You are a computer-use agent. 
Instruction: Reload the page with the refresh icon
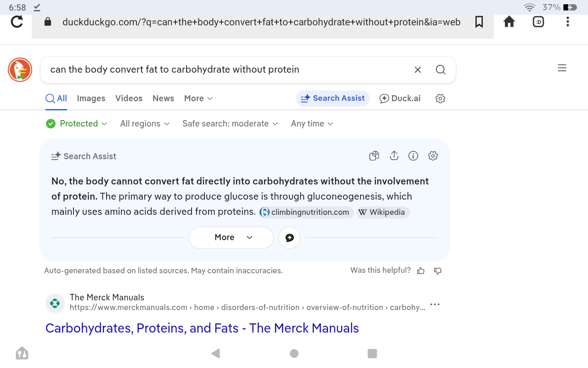tap(17, 22)
